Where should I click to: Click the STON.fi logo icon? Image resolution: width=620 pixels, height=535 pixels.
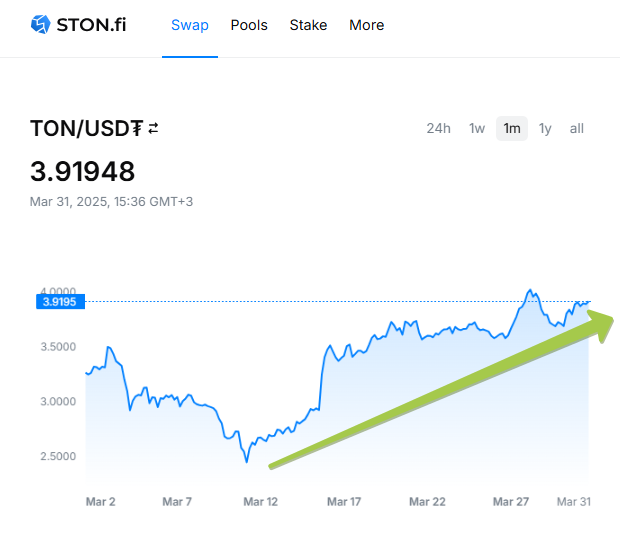point(41,24)
